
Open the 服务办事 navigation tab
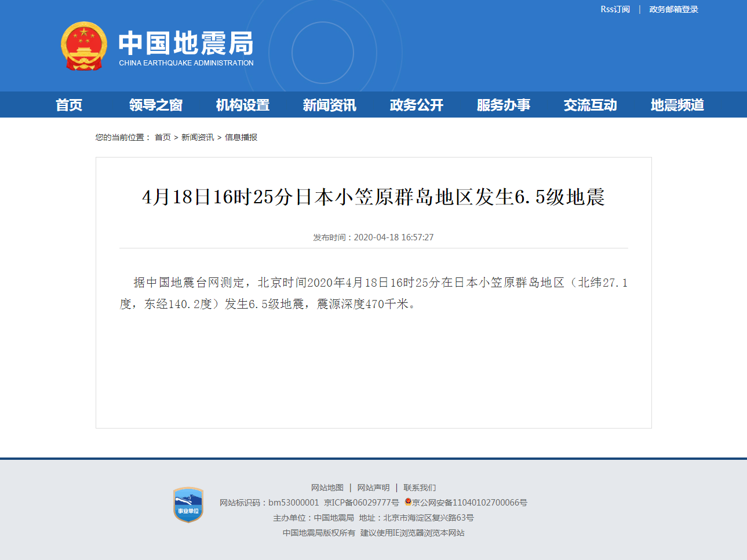503,105
